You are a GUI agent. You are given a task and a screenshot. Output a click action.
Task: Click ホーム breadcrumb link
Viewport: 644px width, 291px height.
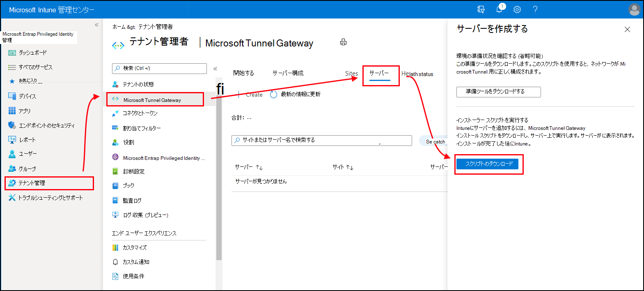pos(119,27)
